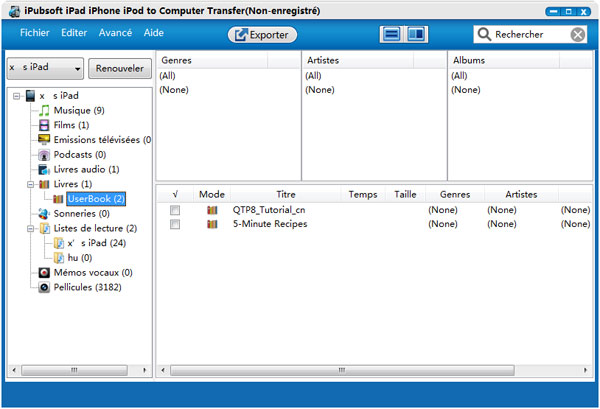Screen dimensions: 600x409
Task: Click the search magnifier icon
Action: coord(484,34)
